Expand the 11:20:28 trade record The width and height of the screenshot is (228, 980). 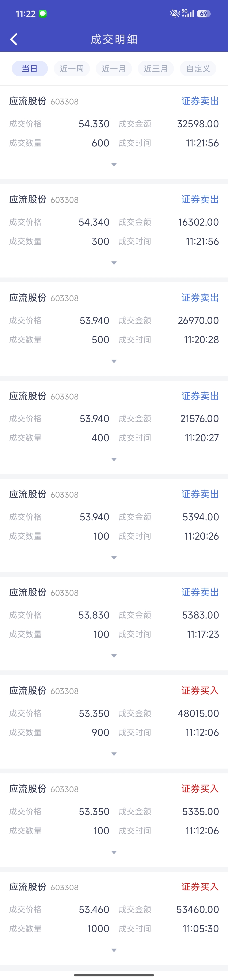pos(114,361)
